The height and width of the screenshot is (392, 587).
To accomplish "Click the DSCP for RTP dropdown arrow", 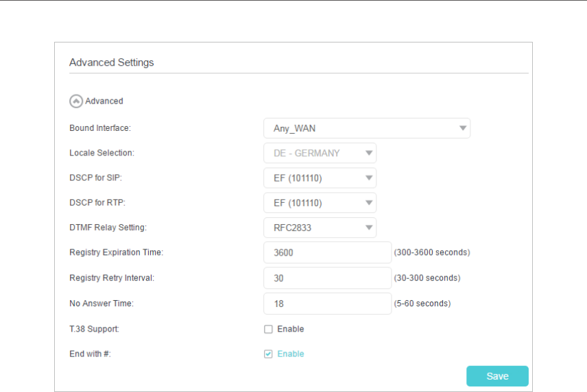I will 370,203.
